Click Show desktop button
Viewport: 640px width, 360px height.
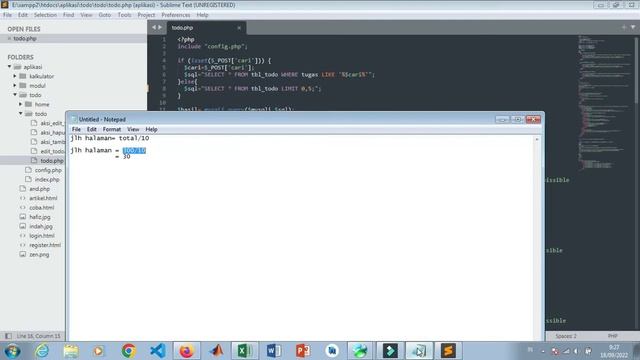[636, 351]
